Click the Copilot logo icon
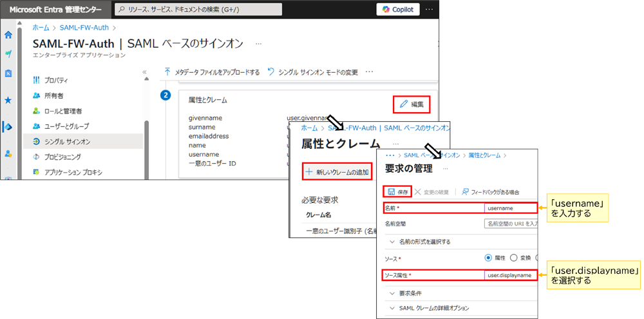Screen dimensions: 644x319 [386, 9]
